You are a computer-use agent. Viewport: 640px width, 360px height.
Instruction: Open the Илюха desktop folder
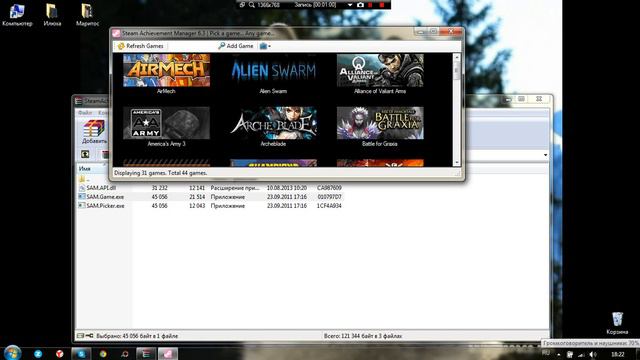pos(52,15)
